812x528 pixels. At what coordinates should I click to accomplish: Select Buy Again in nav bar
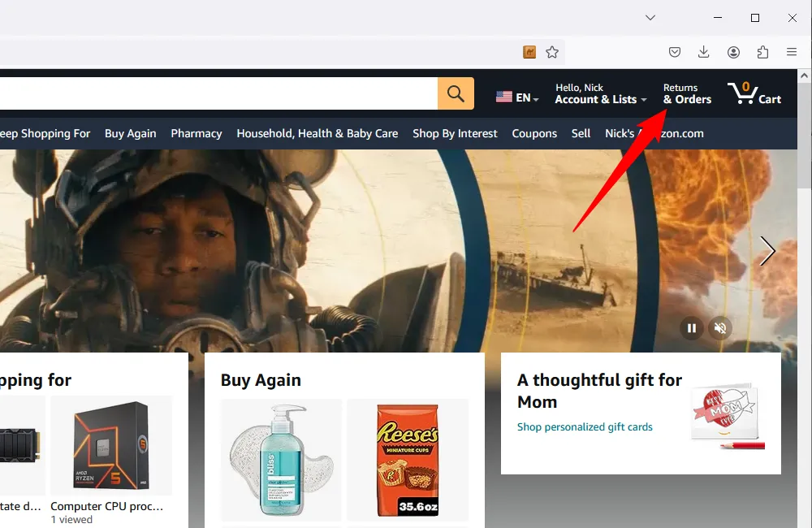pos(131,134)
